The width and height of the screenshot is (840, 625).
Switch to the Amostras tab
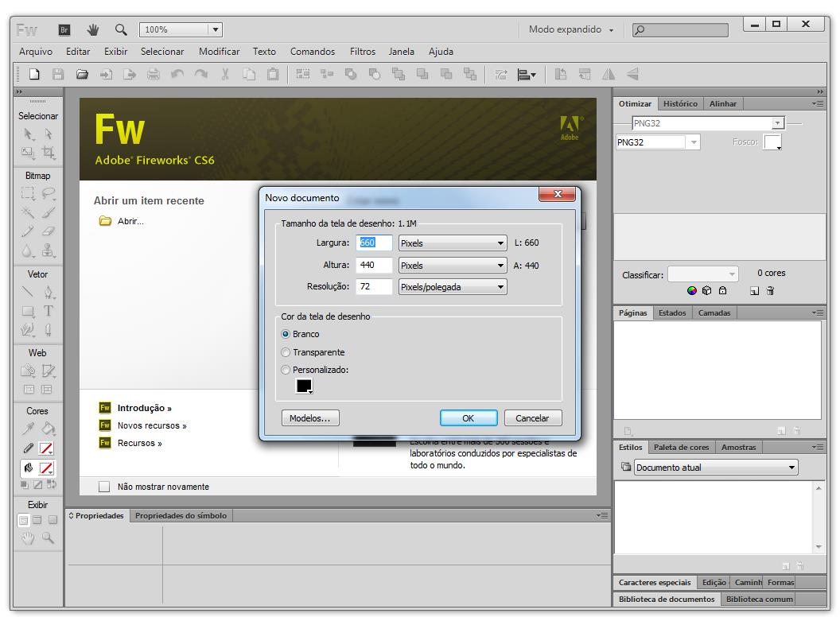tap(738, 447)
